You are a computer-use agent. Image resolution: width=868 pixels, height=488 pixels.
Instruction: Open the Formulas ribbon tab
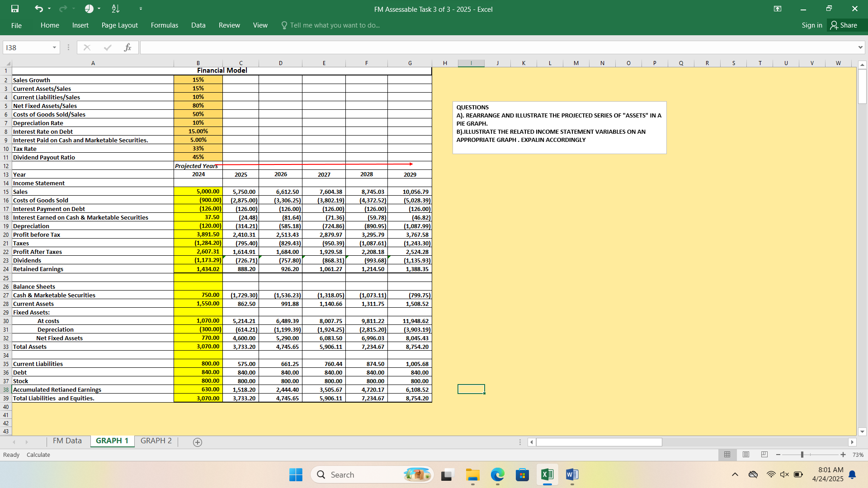pyautogui.click(x=164, y=25)
